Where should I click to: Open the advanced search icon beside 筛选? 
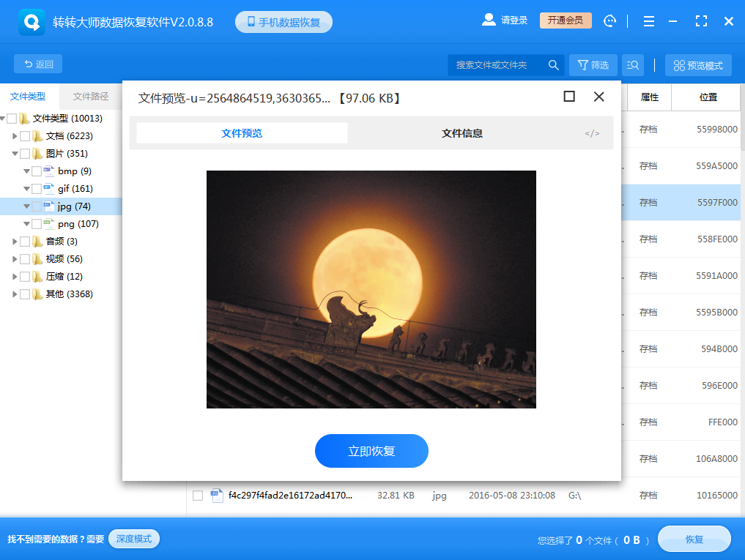pos(632,64)
